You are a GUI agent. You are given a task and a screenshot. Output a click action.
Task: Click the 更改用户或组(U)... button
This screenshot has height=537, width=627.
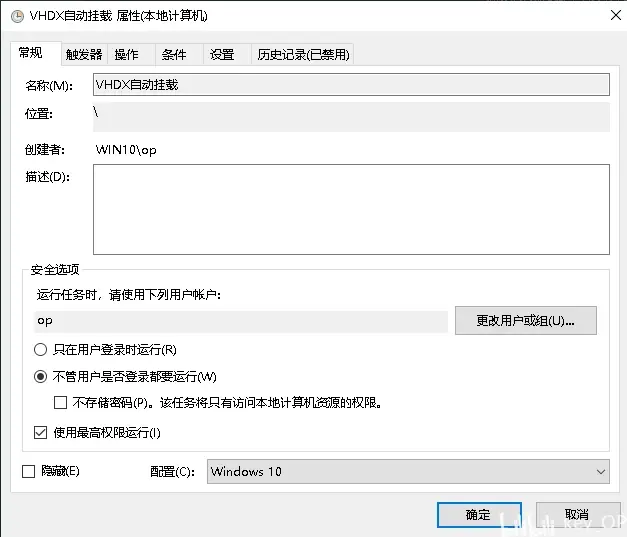(x=526, y=321)
